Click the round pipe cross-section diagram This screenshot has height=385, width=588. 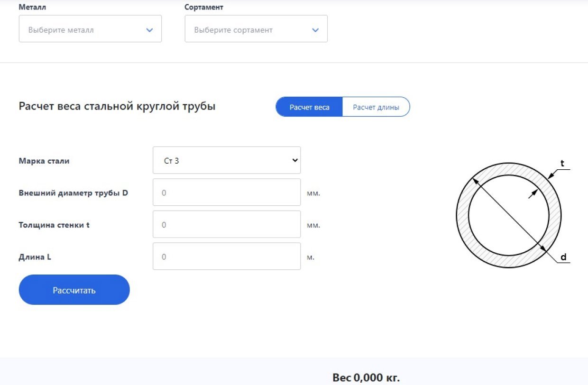509,215
